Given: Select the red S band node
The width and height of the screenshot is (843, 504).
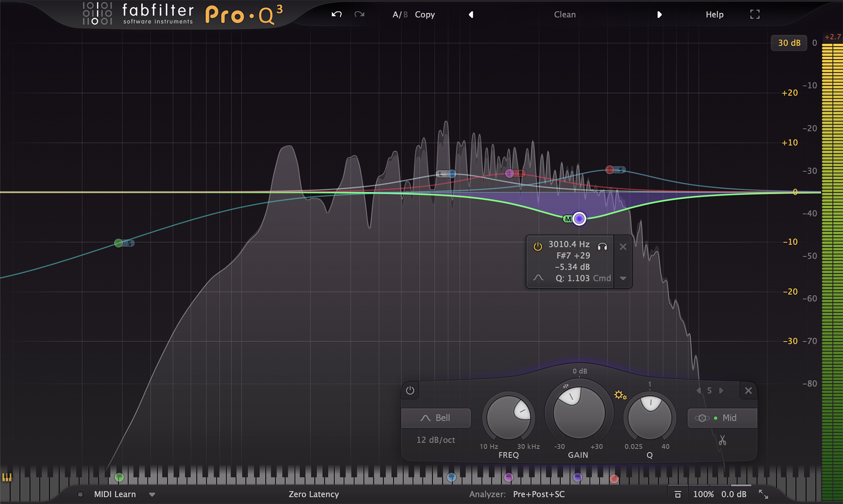Looking at the screenshot, I should coord(610,170).
